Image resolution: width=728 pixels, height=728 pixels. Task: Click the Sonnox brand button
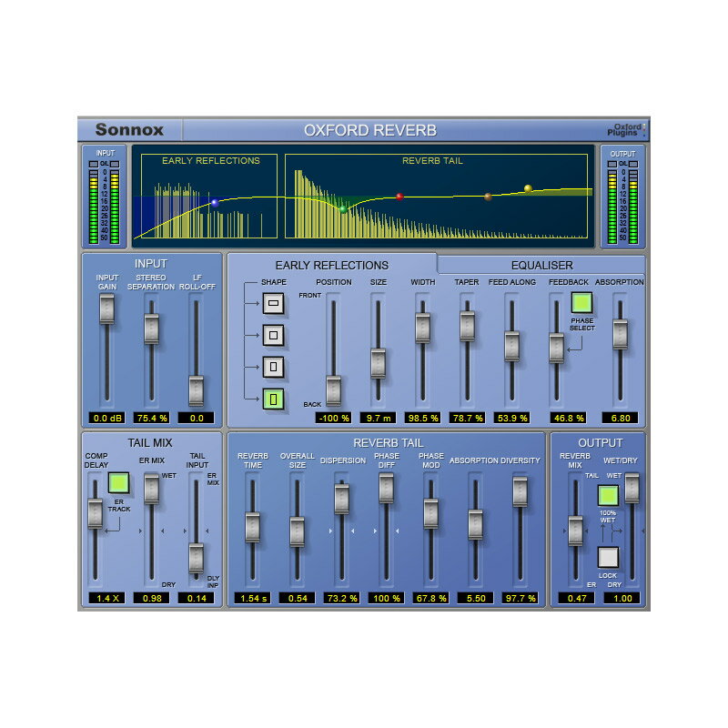click(130, 130)
